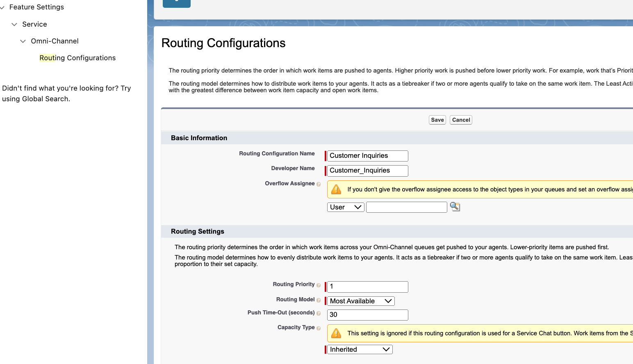Open the Routing Model dropdown set to Most Available
Image resolution: width=633 pixels, height=364 pixels.
360,300
